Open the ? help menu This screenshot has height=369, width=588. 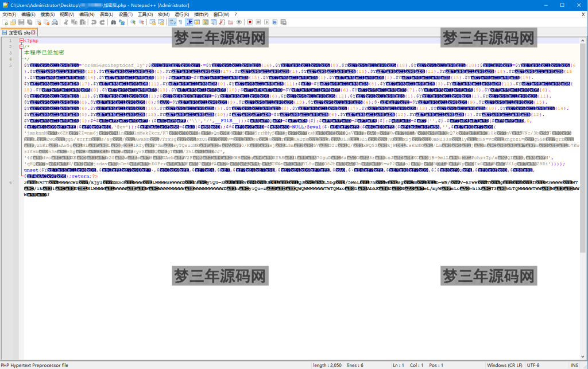[x=235, y=14]
